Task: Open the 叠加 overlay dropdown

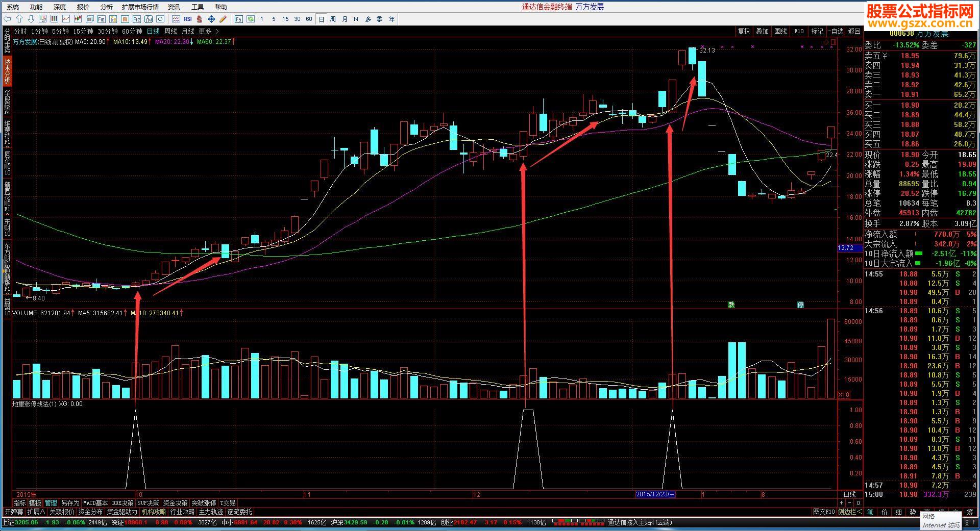Action: point(762,31)
